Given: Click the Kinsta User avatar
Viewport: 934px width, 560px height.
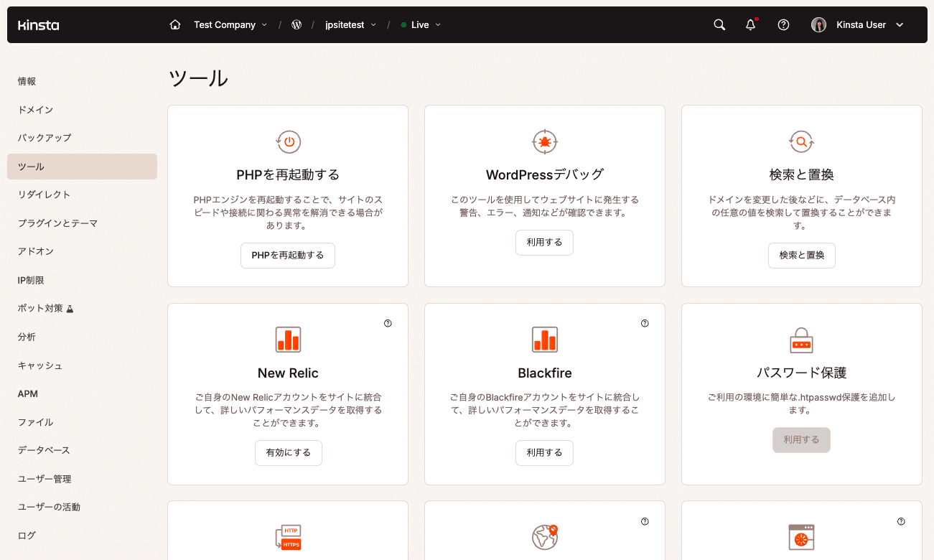Looking at the screenshot, I should click(x=818, y=25).
